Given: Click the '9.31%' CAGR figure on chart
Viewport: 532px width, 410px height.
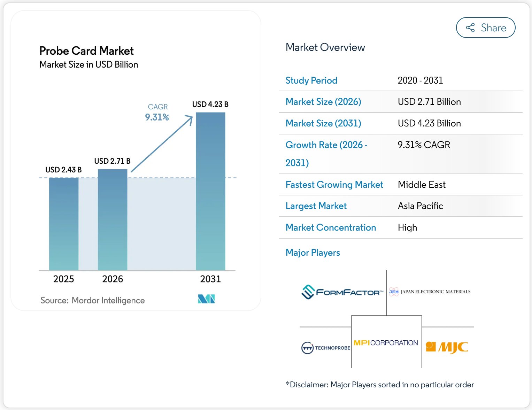Looking at the screenshot, I should click(157, 117).
